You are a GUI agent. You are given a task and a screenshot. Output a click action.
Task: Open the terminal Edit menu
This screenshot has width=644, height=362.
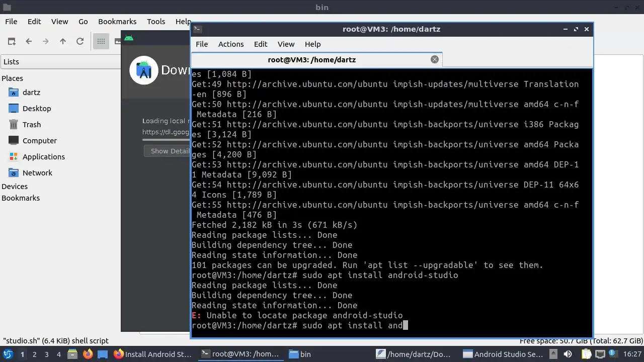pyautogui.click(x=261, y=44)
